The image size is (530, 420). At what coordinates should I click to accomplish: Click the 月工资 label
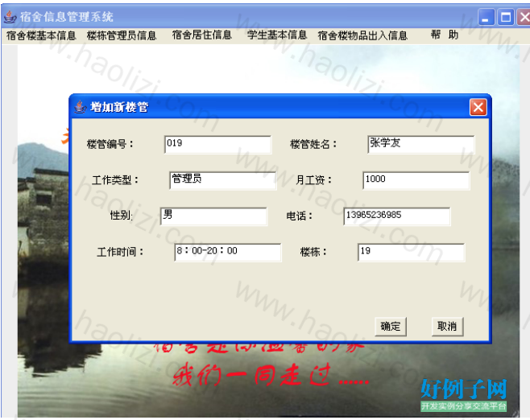pyautogui.click(x=313, y=180)
